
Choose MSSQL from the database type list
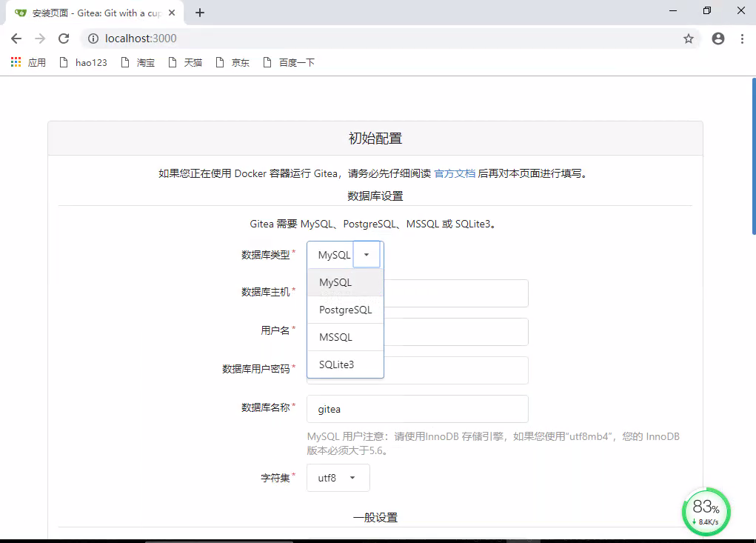point(345,338)
